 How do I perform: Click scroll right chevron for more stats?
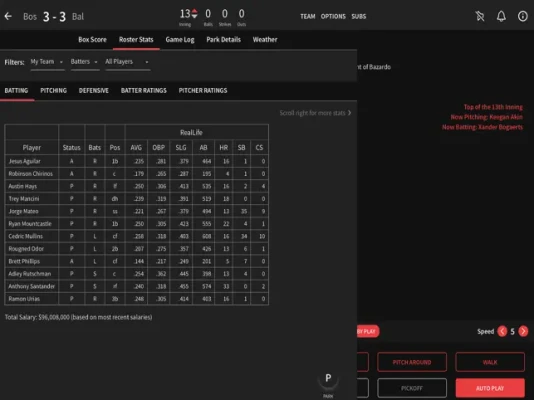coord(349,113)
